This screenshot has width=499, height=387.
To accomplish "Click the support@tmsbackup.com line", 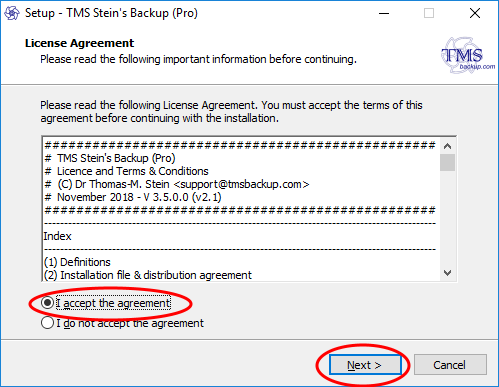I will (177, 184).
